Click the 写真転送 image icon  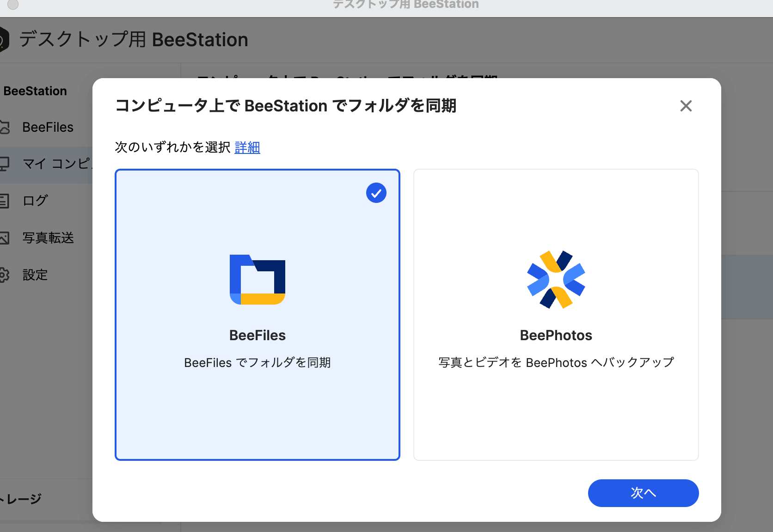(x=4, y=238)
